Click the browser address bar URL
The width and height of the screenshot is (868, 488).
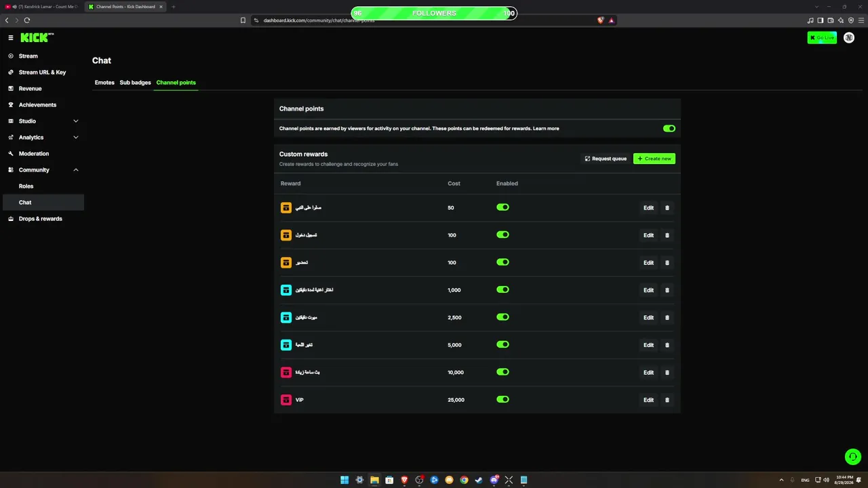coord(319,20)
